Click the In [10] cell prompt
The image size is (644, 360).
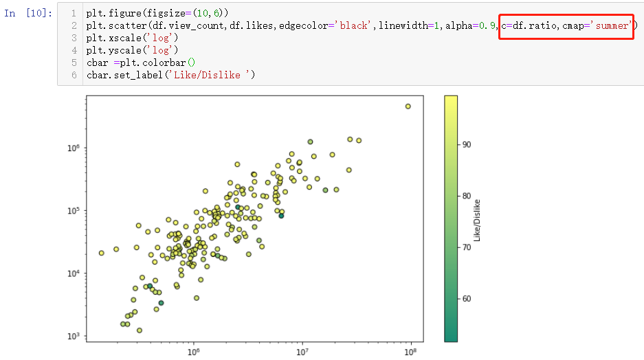point(28,13)
